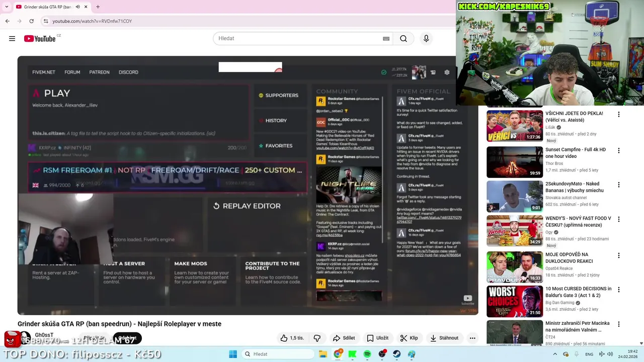
Task: Select the address bar URL
Action: coord(92,21)
